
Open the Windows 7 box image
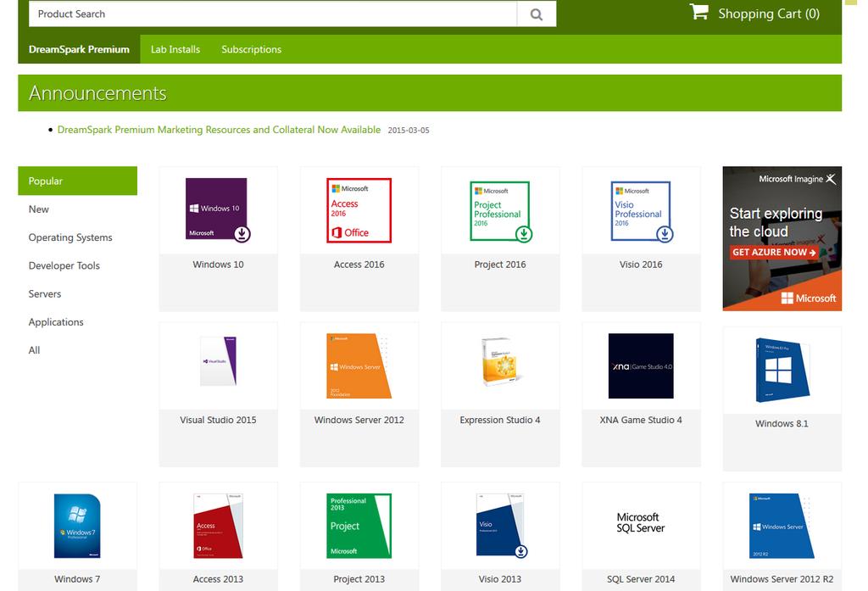click(x=77, y=526)
